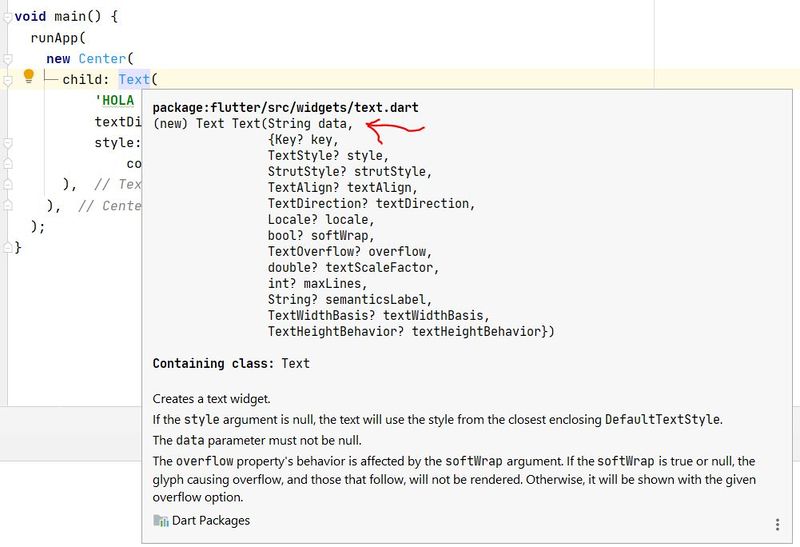Image resolution: width=800 pixels, height=547 pixels.
Task: Click fold end marker beside // Tex comment
Action: click(7, 184)
